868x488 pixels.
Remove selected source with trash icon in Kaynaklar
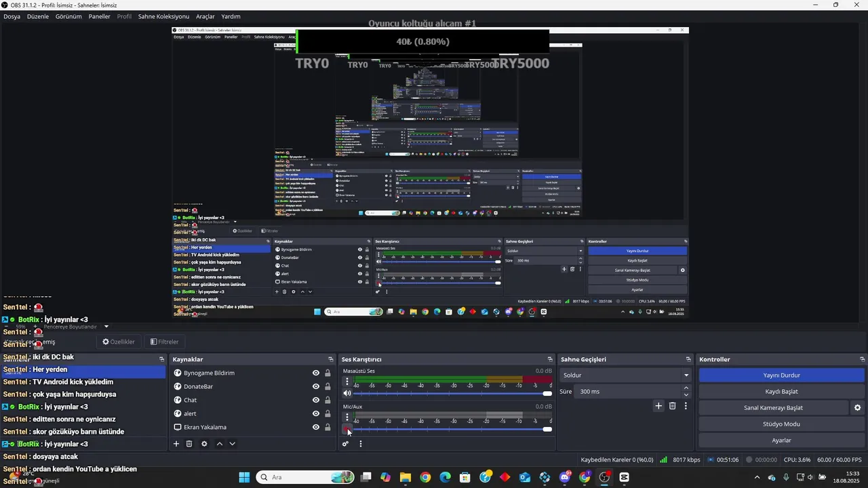tap(189, 444)
